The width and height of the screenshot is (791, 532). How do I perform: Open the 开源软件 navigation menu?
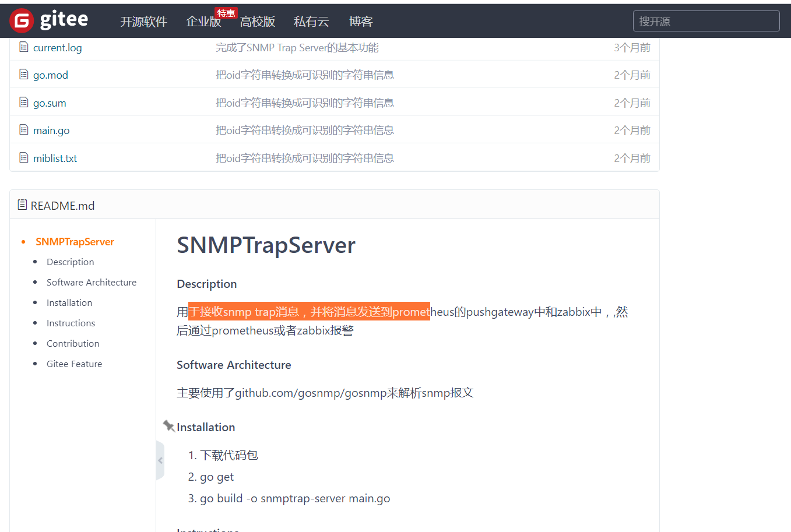(143, 22)
